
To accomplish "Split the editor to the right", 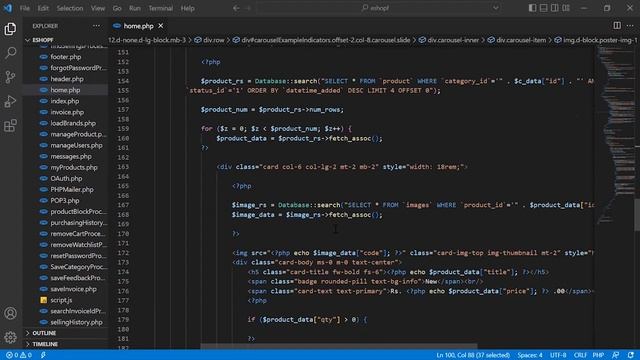I will tap(617, 26).
